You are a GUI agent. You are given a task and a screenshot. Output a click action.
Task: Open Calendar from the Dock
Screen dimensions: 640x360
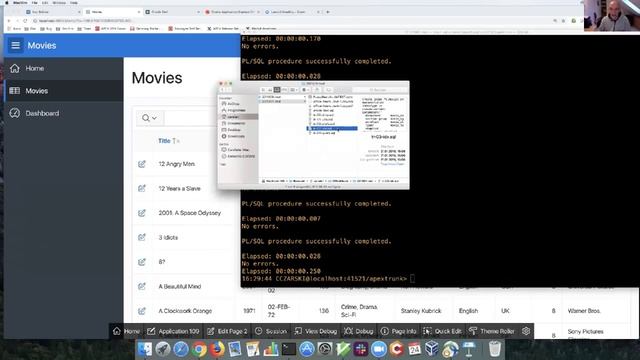tap(414, 349)
